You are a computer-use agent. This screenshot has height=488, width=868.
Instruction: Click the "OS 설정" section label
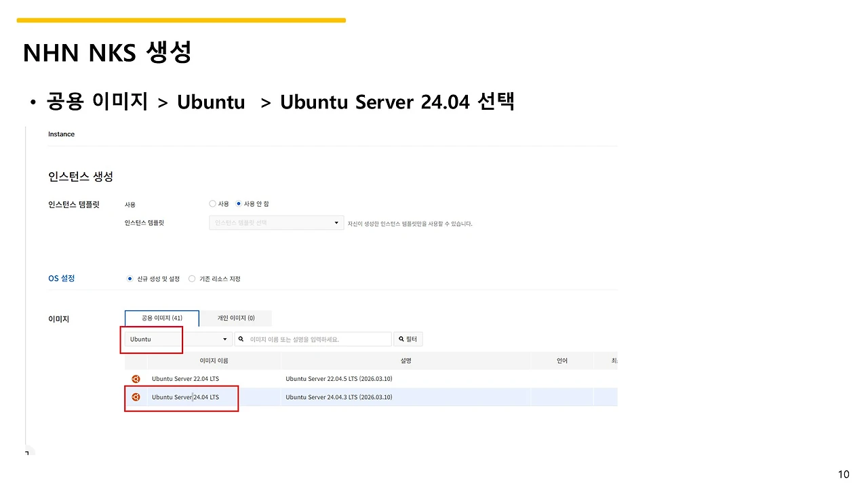(62, 278)
